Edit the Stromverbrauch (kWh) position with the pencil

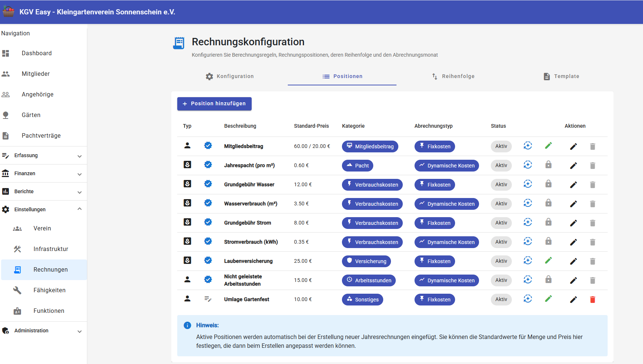(573, 242)
